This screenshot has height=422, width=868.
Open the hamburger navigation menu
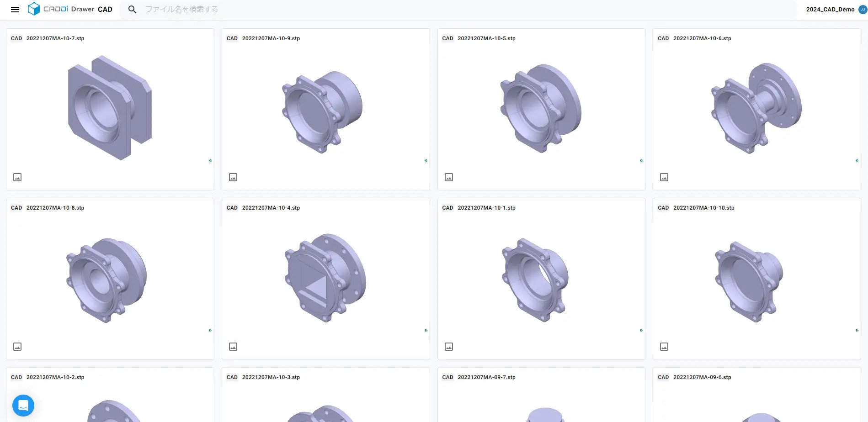15,9
